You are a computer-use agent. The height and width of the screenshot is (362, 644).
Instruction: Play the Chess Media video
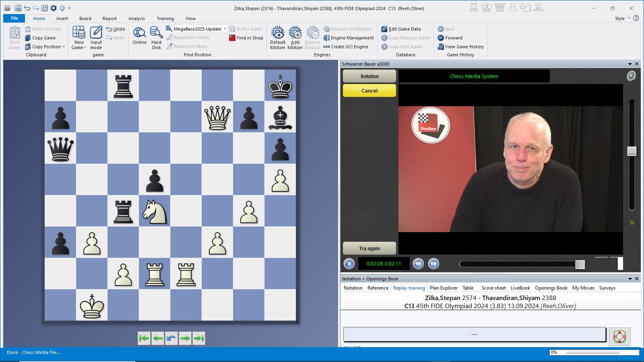(349, 264)
